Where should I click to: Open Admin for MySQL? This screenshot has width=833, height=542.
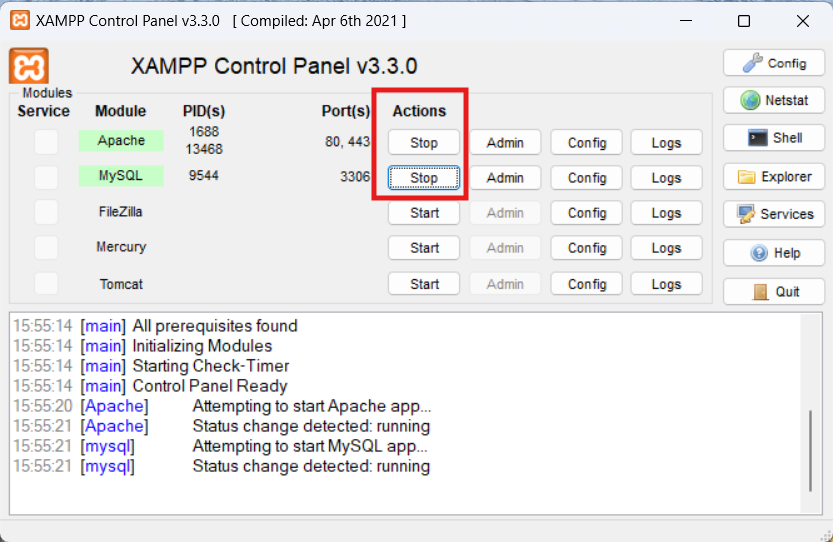coord(505,178)
